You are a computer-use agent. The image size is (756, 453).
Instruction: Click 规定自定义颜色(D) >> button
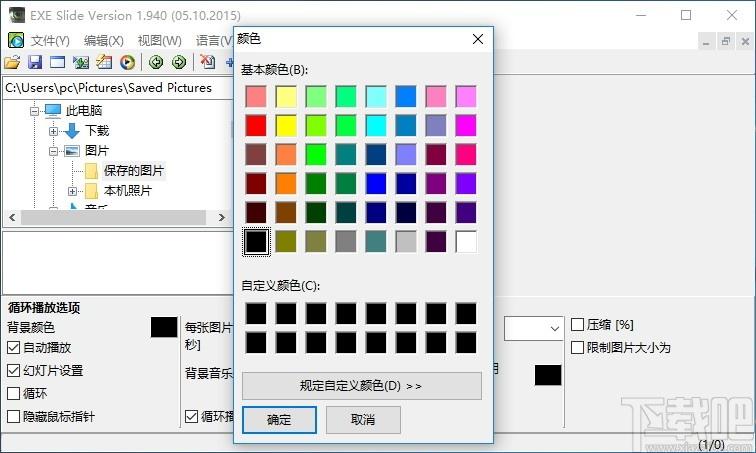coord(361,386)
